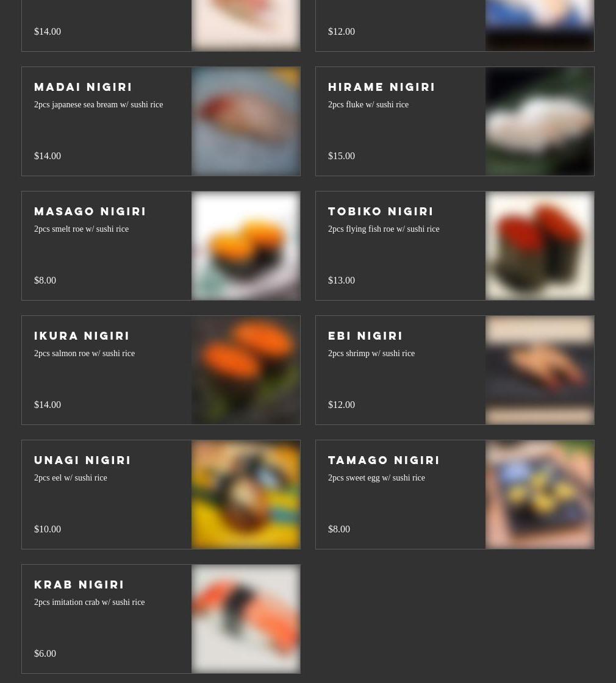
Task: Click the Hirame Nigiri $15.00 price
Action: pos(341,156)
